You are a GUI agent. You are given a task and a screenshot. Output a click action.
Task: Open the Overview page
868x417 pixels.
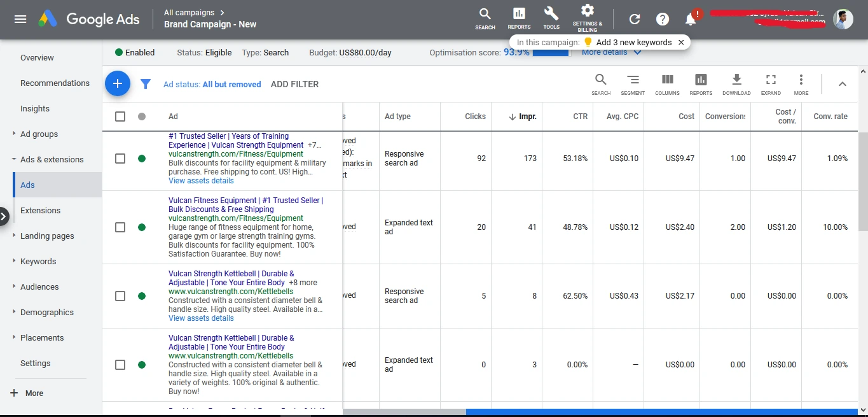pos(37,57)
